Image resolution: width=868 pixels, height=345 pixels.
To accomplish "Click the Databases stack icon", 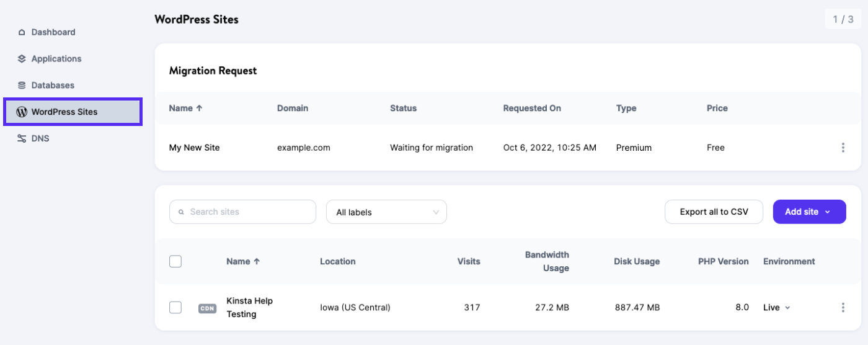I will pyautogui.click(x=22, y=86).
